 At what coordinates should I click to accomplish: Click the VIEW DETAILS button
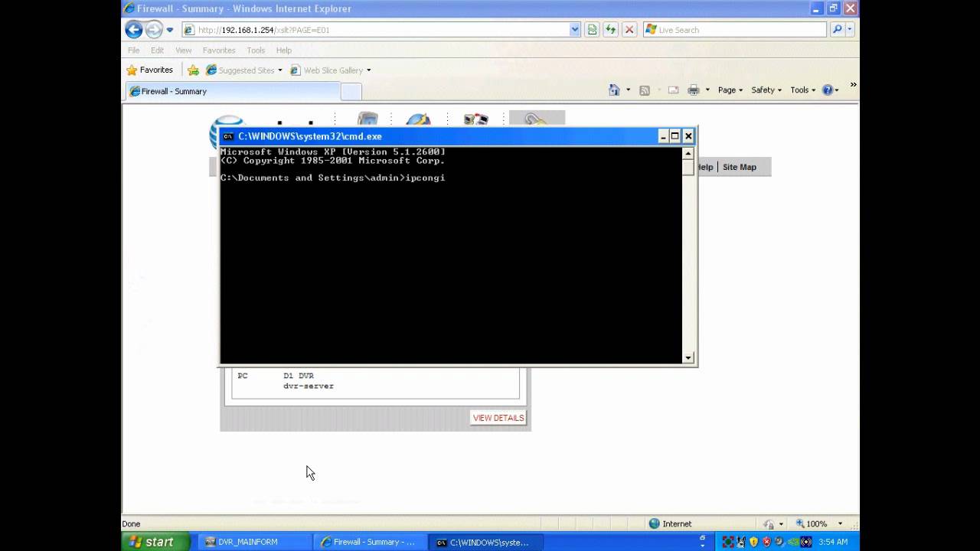498,418
